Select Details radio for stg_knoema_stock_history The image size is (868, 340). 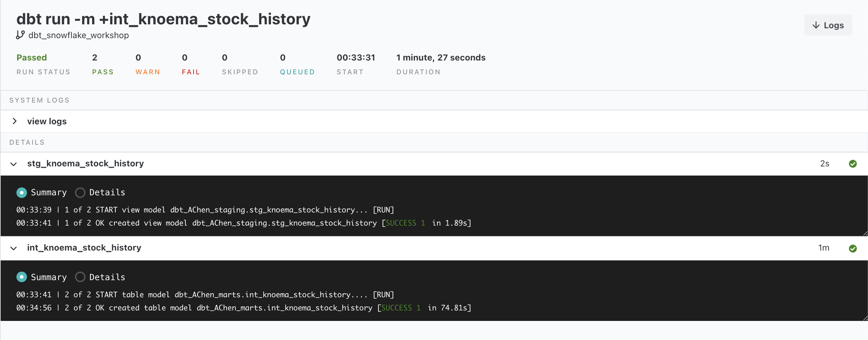click(80, 192)
